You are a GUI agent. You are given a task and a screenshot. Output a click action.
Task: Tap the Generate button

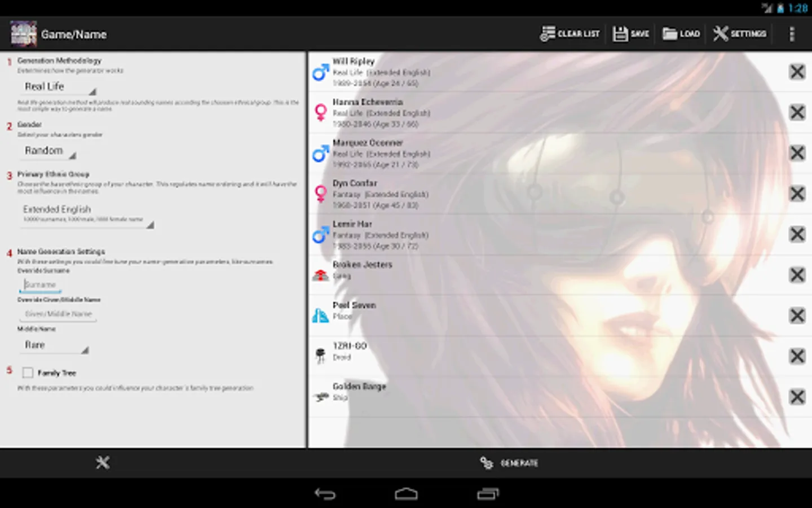pos(509,463)
